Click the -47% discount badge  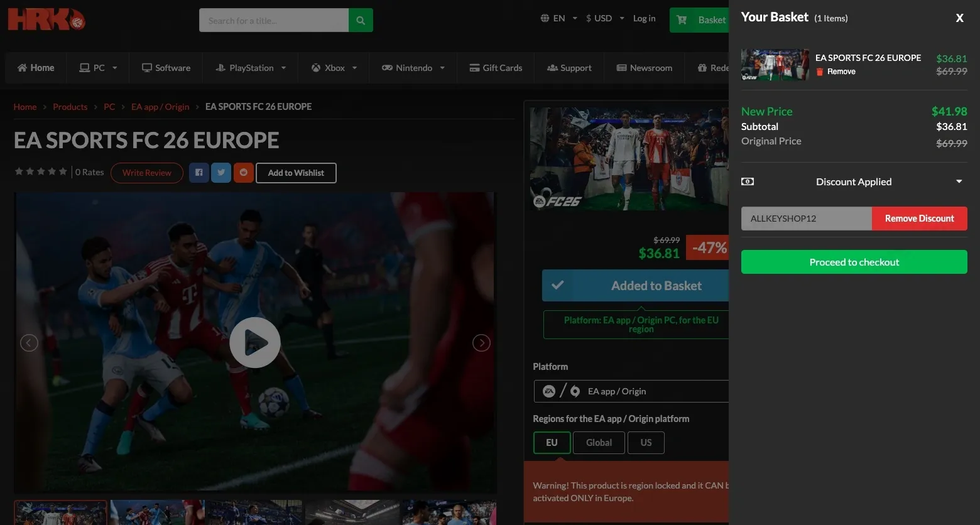point(709,247)
